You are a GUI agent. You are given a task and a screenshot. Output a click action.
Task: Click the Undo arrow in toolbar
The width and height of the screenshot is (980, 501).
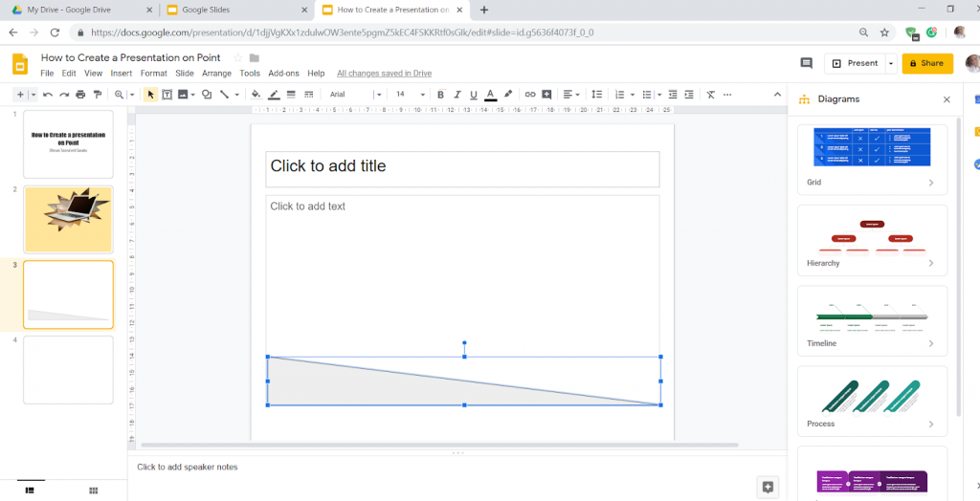[x=48, y=95]
